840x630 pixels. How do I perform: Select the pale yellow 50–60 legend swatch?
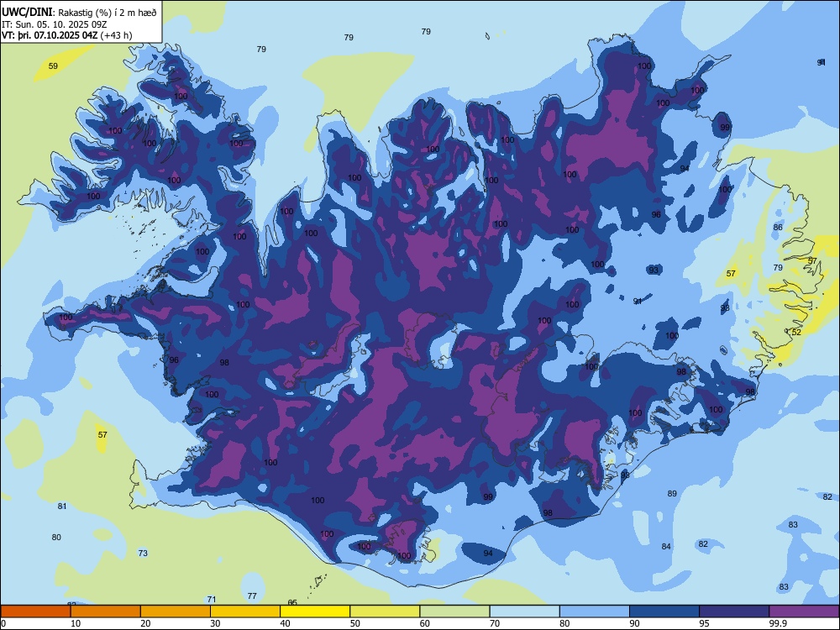pyautogui.click(x=385, y=612)
